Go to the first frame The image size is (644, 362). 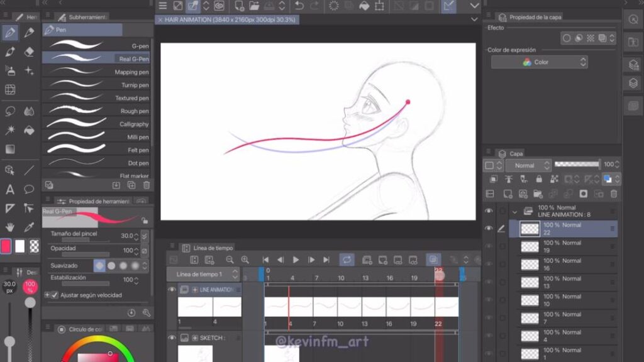pos(265,260)
